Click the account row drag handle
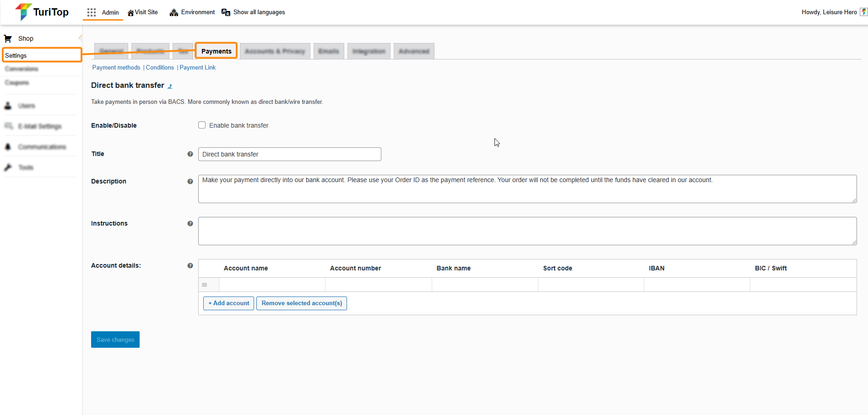Screen dimensions: 868x415 pyautogui.click(x=205, y=285)
